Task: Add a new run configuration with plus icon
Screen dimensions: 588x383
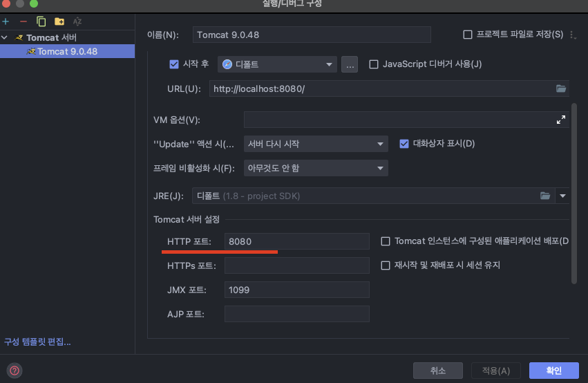Action: click(6, 21)
